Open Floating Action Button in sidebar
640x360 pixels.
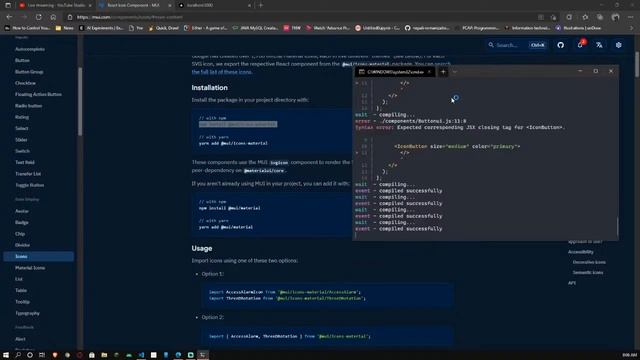tap(38, 94)
